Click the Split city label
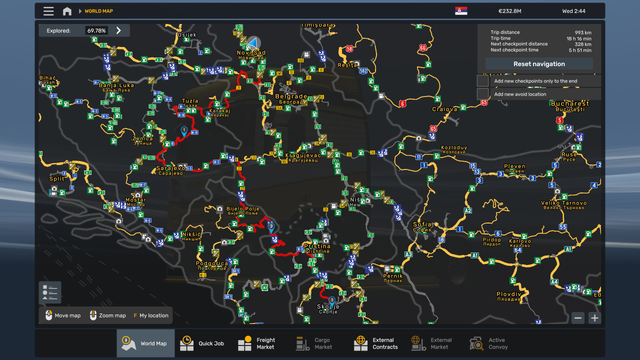 (57, 179)
